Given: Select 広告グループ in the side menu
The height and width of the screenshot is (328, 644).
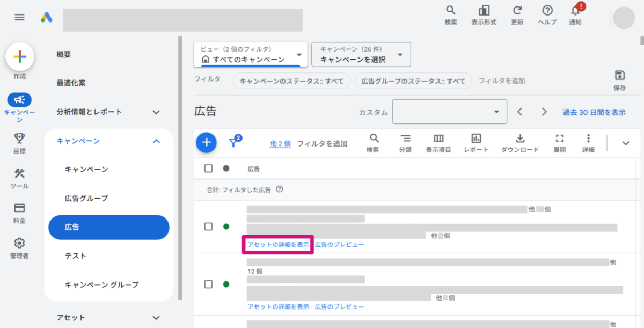Looking at the screenshot, I should click(x=86, y=199).
